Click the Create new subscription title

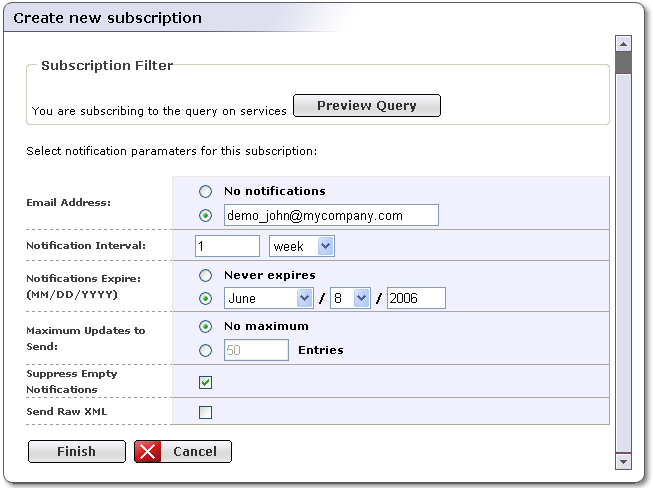tap(107, 18)
